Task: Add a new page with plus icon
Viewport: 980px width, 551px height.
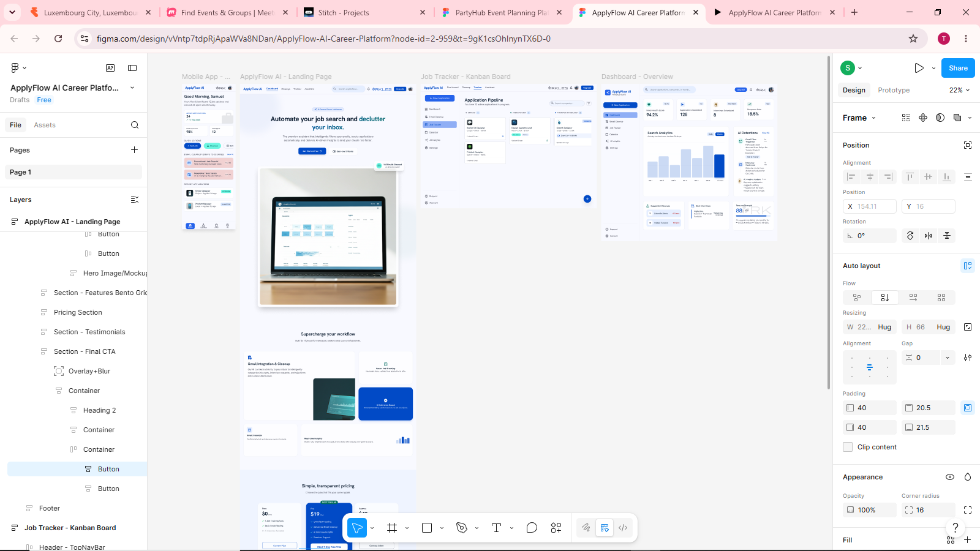Action: pos(134,150)
